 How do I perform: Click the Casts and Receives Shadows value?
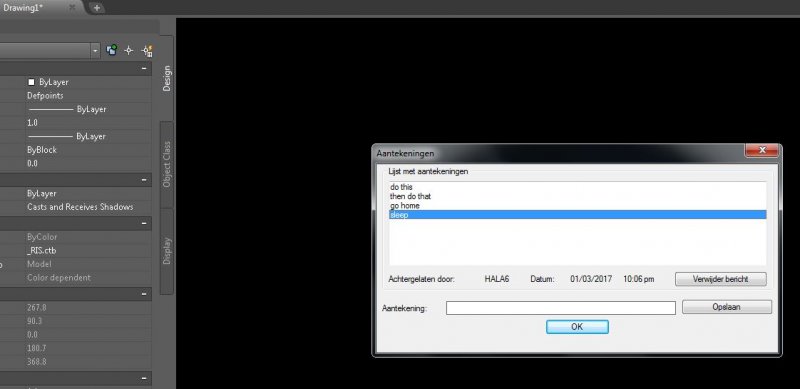pyautogui.click(x=80, y=207)
